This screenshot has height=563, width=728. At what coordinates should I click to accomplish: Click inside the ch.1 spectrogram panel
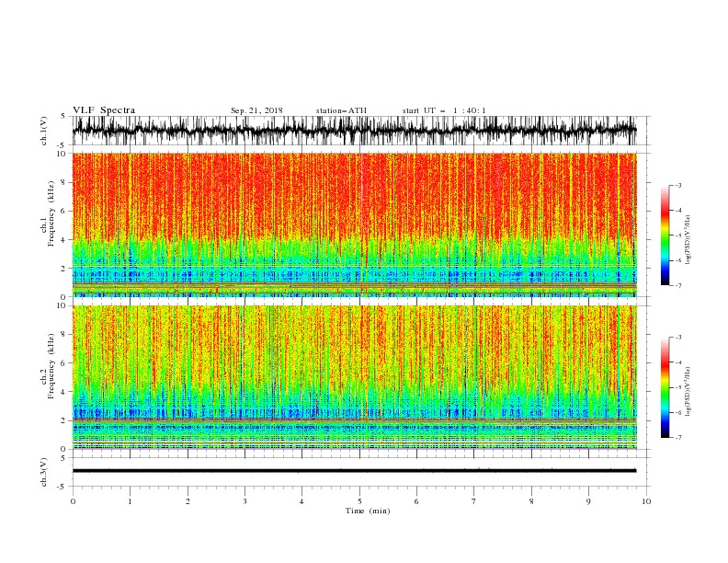click(354, 224)
